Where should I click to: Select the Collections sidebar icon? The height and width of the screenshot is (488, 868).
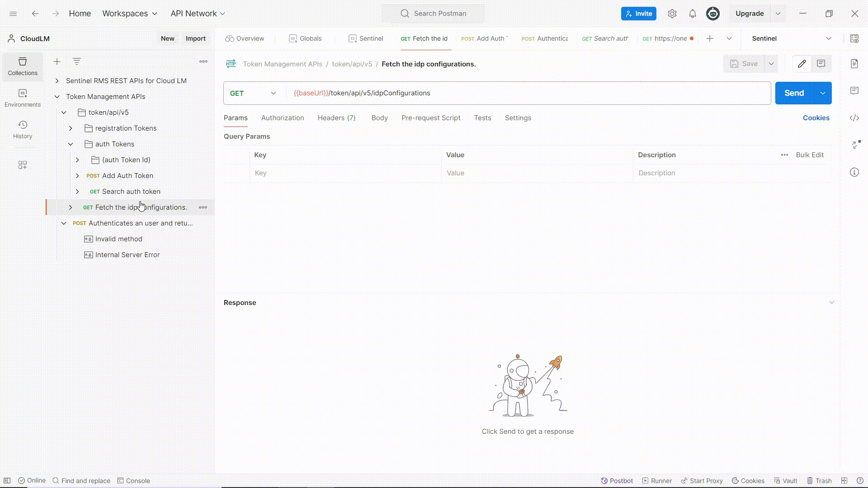(23, 66)
